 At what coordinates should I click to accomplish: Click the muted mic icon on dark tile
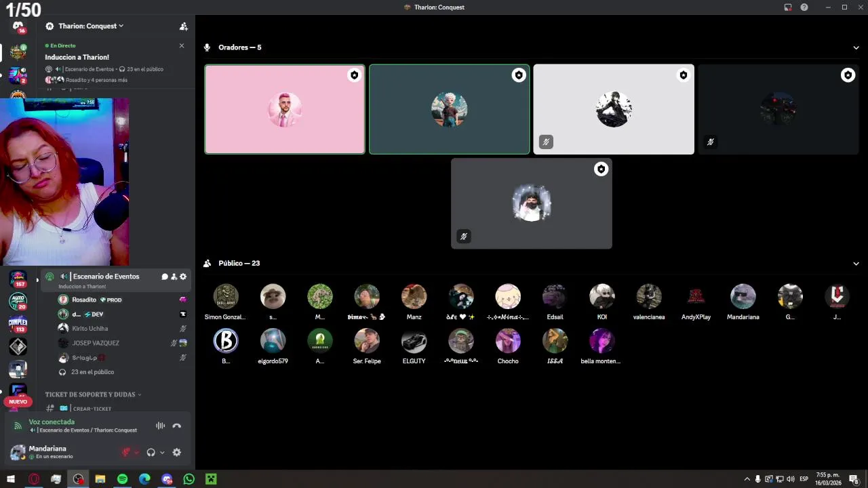click(710, 142)
